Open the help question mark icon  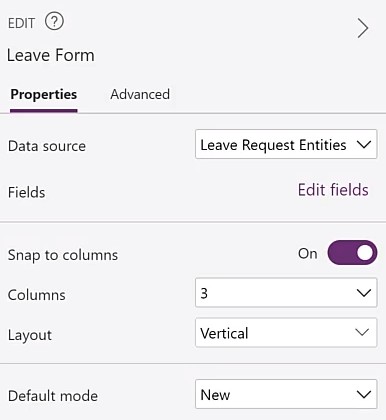point(54,22)
